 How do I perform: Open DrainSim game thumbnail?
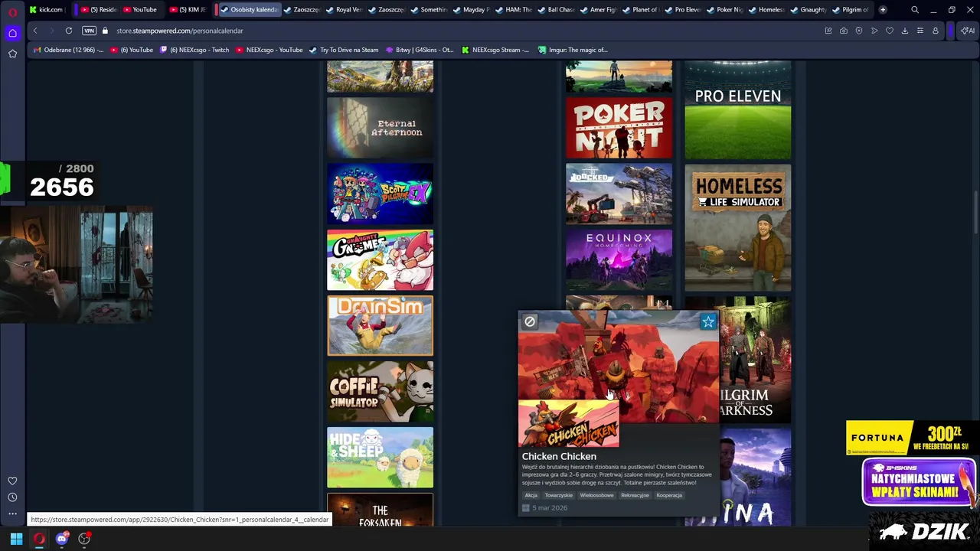tap(380, 326)
